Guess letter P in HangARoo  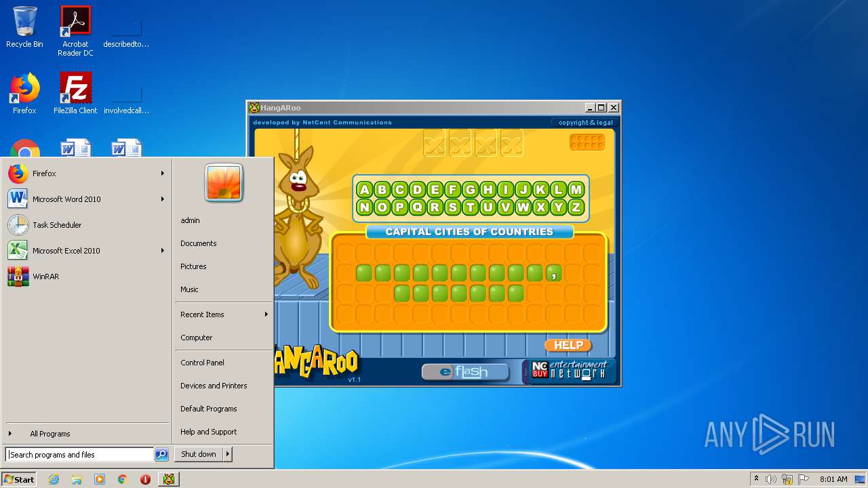pos(399,207)
